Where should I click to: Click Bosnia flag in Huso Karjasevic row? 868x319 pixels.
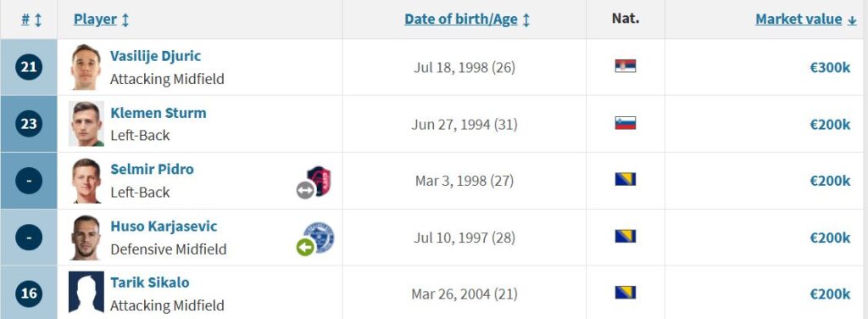[x=625, y=236]
